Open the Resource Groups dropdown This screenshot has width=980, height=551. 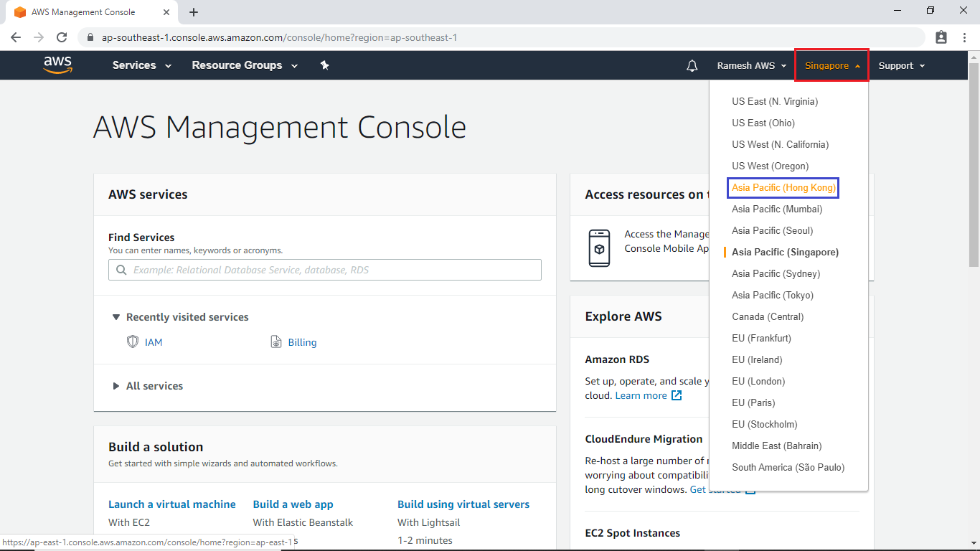[x=245, y=65]
